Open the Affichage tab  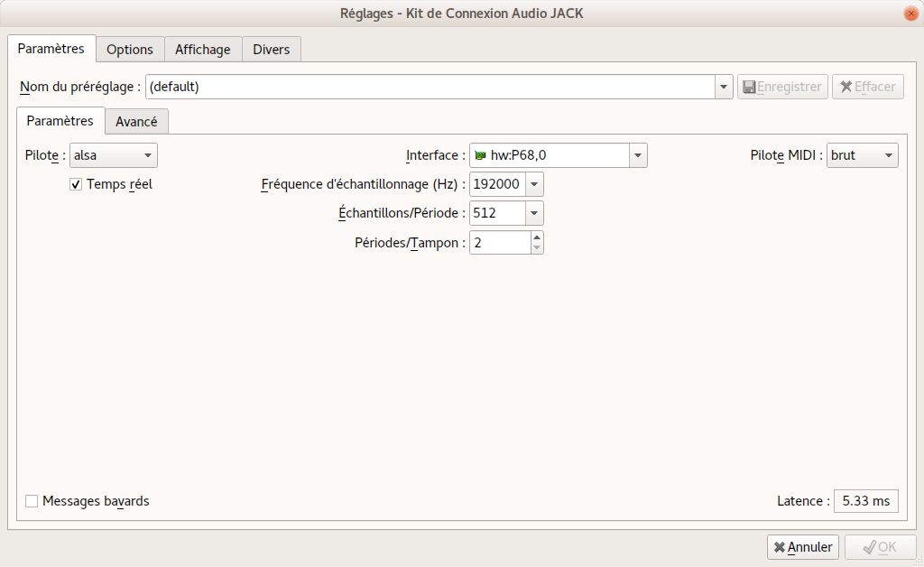point(203,50)
